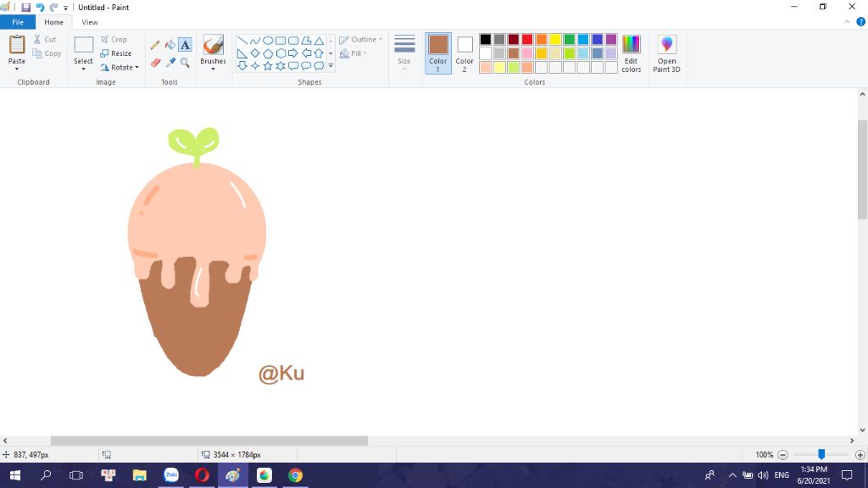
Task: Select the Magnifier tool
Action: [185, 63]
